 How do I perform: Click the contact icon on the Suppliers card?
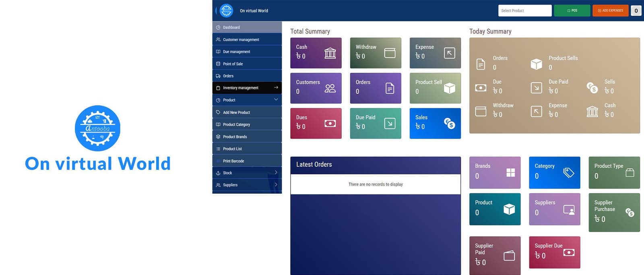[x=569, y=210]
